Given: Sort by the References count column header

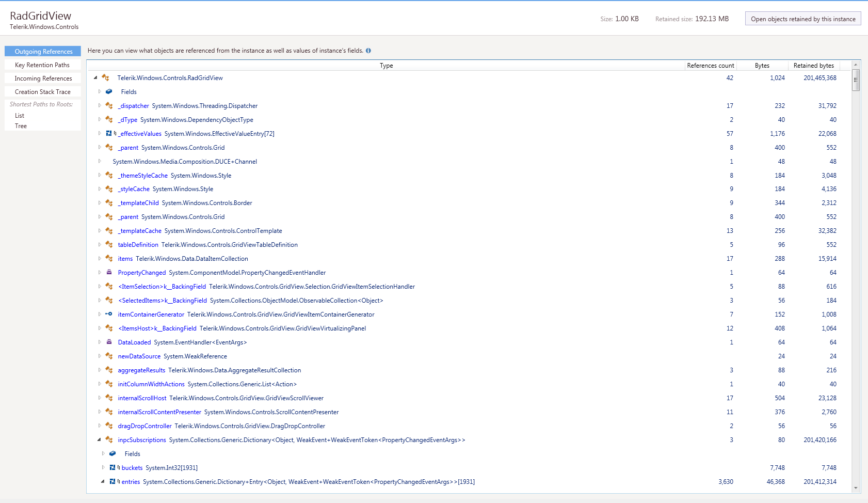Looking at the screenshot, I should tap(711, 66).
